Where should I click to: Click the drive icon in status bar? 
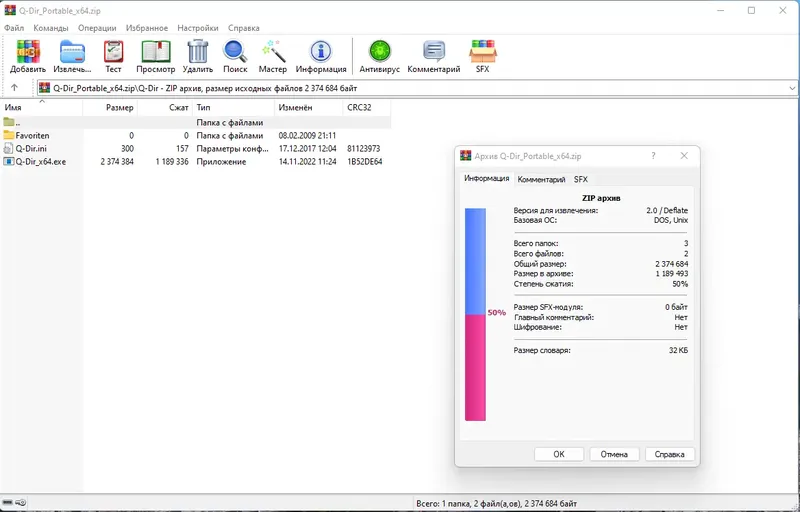8,502
